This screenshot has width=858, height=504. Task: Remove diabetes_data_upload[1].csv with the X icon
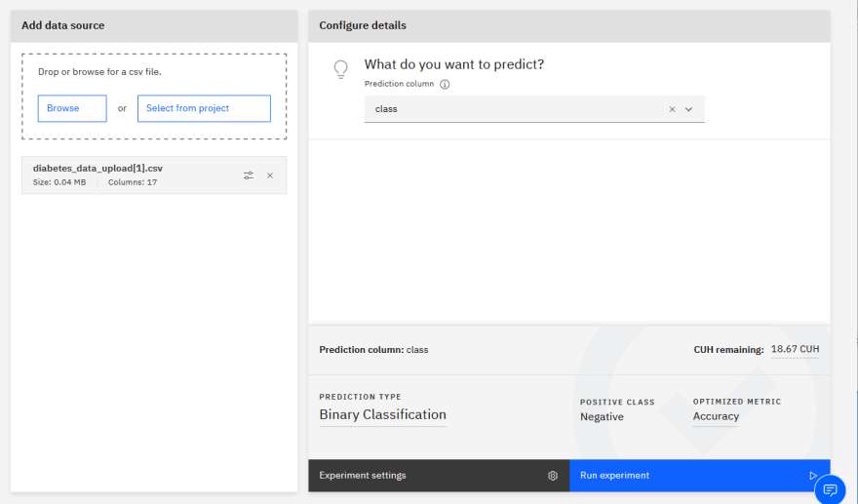coord(270,175)
